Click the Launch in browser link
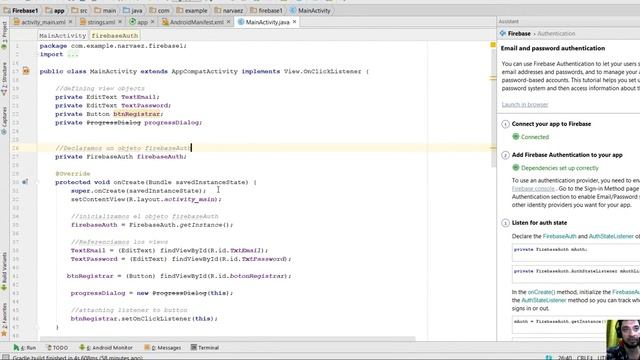This screenshot has width=640, height=360. point(525,104)
